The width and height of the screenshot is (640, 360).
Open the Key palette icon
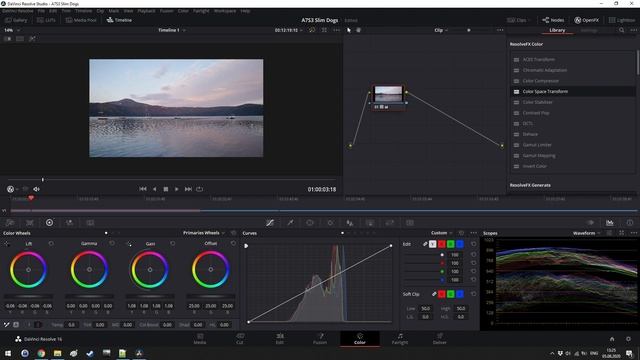[x=370, y=222]
